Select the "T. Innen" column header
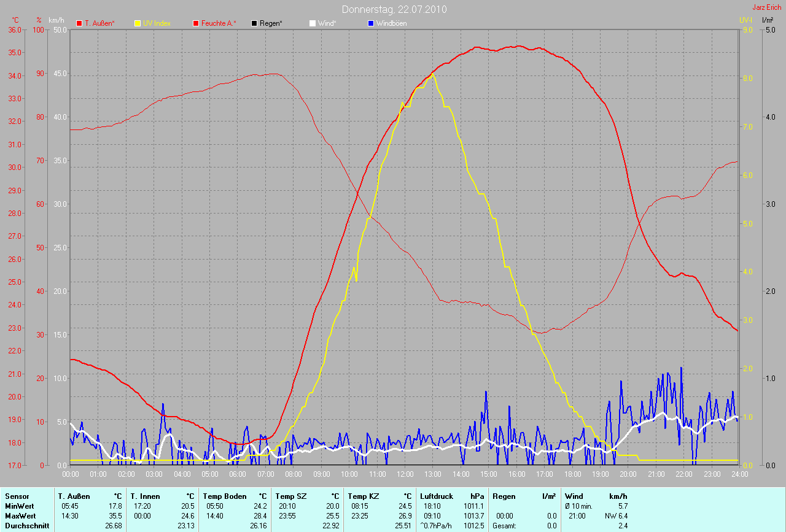Image resolution: width=786 pixels, height=532 pixels. (x=145, y=496)
